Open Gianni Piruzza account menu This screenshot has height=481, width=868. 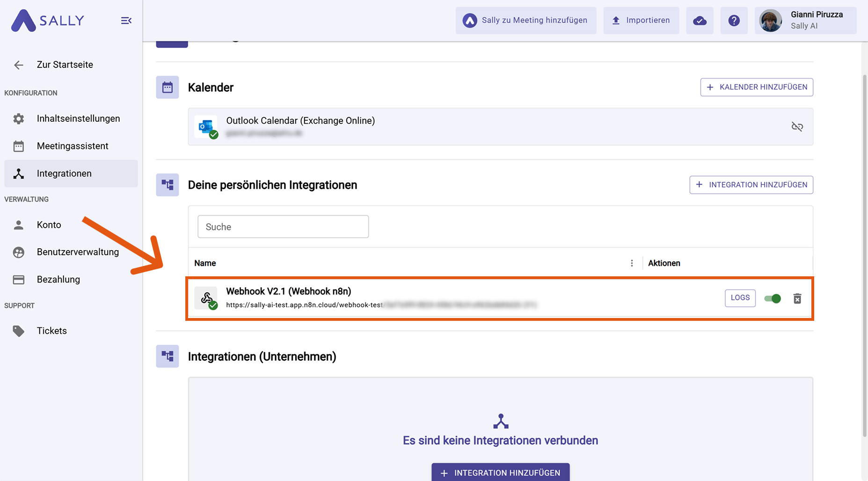click(805, 21)
